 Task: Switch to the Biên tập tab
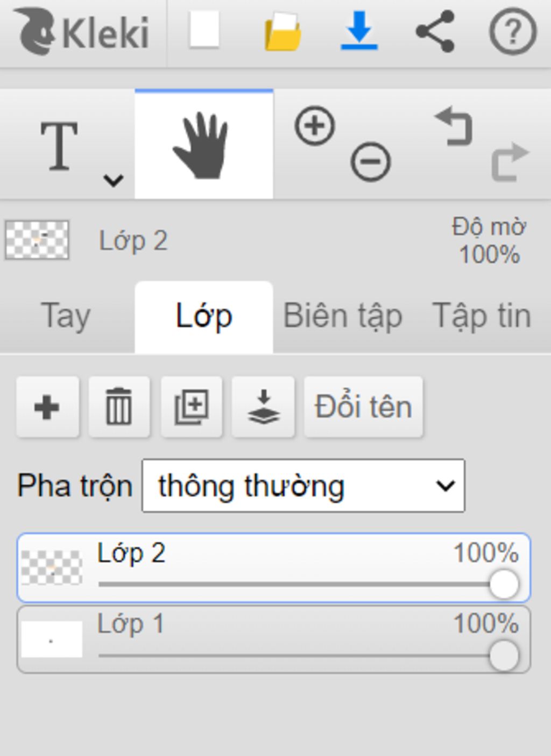pos(343,316)
